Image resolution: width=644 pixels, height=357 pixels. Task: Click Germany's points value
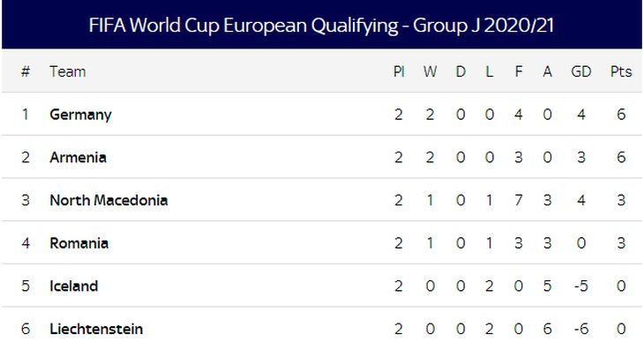click(621, 115)
